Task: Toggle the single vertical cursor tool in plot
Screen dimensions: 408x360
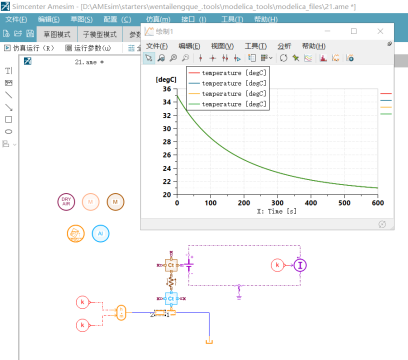Action: [200, 58]
